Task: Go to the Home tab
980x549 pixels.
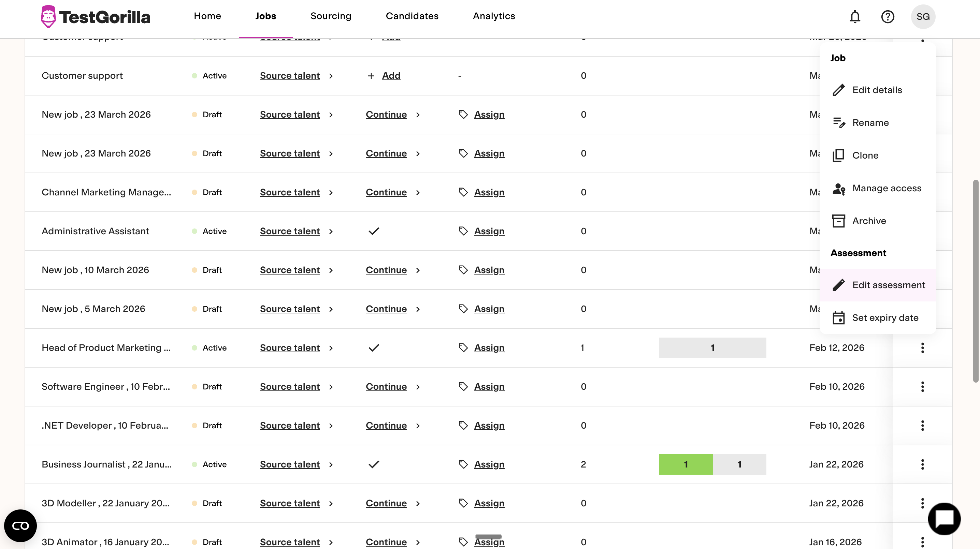Action: [207, 16]
